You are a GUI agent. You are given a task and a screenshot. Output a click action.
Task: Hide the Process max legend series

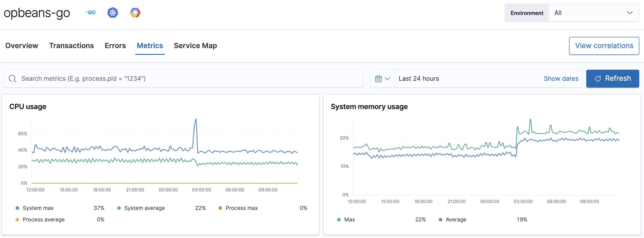241,208
